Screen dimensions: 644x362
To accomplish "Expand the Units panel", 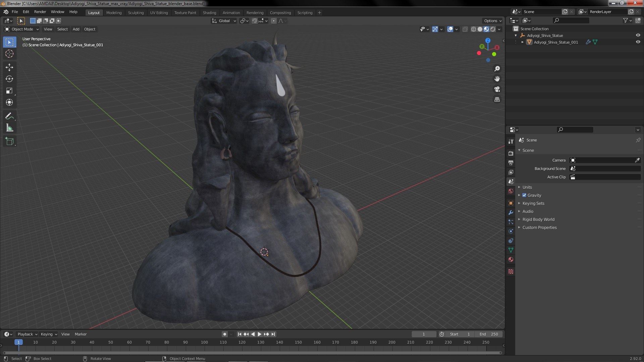I will coord(527,187).
